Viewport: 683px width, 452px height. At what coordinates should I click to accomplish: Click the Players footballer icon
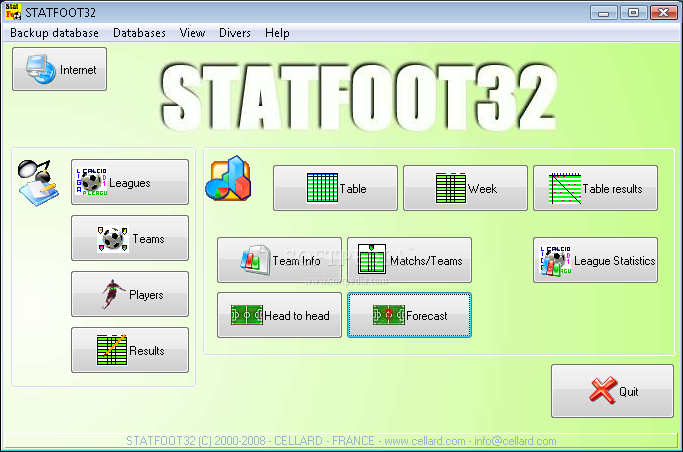(112, 294)
